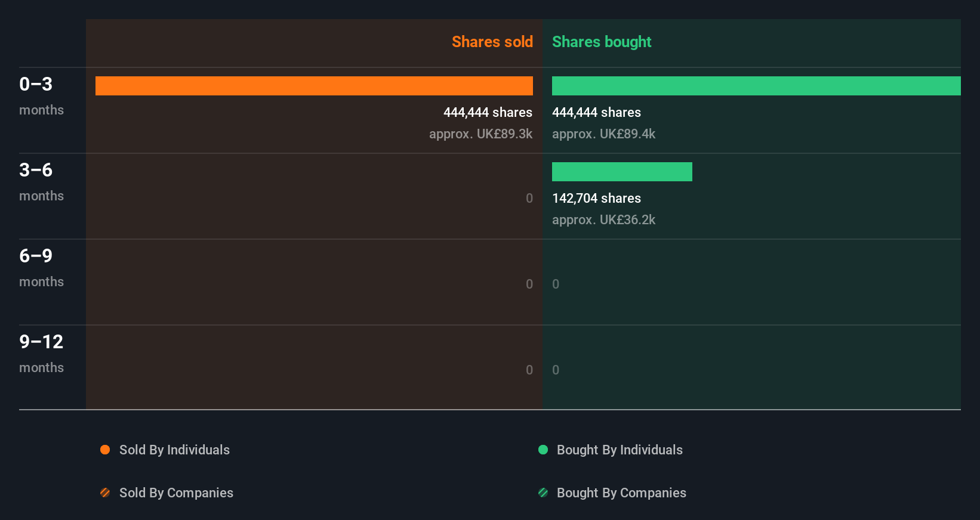980x520 pixels.
Task: Click the Shares sold column header
Action: click(x=492, y=42)
